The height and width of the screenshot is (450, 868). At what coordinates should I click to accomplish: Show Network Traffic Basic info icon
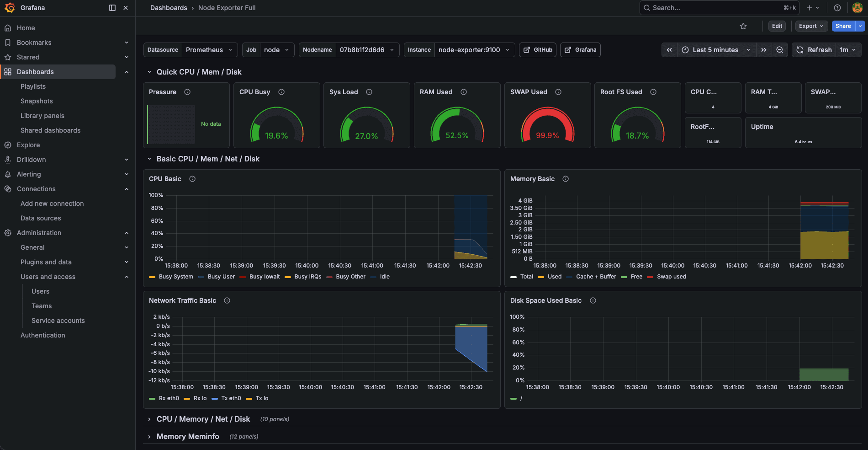click(x=227, y=300)
